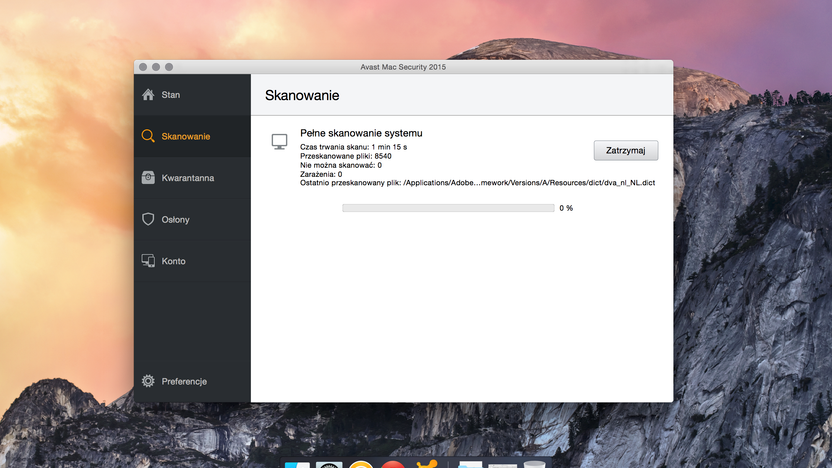The image size is (832, 468).
Task: Open the Stan home section
Action: point(192,95)
